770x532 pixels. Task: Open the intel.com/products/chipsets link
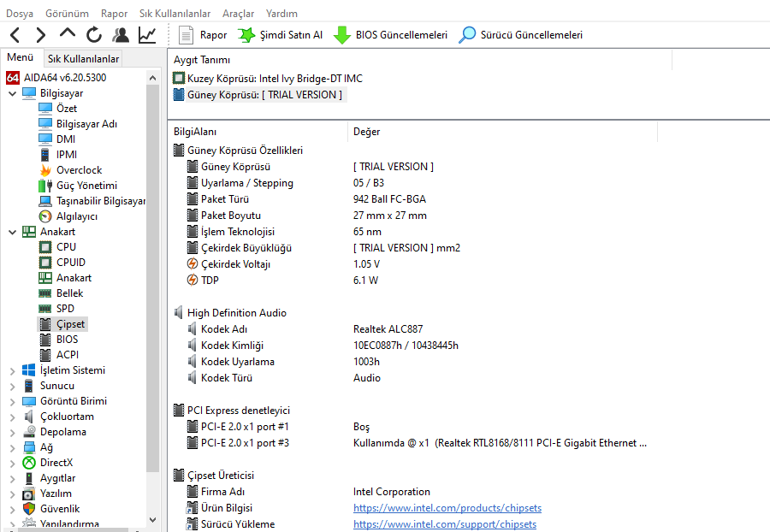click(x=447, y=508)
